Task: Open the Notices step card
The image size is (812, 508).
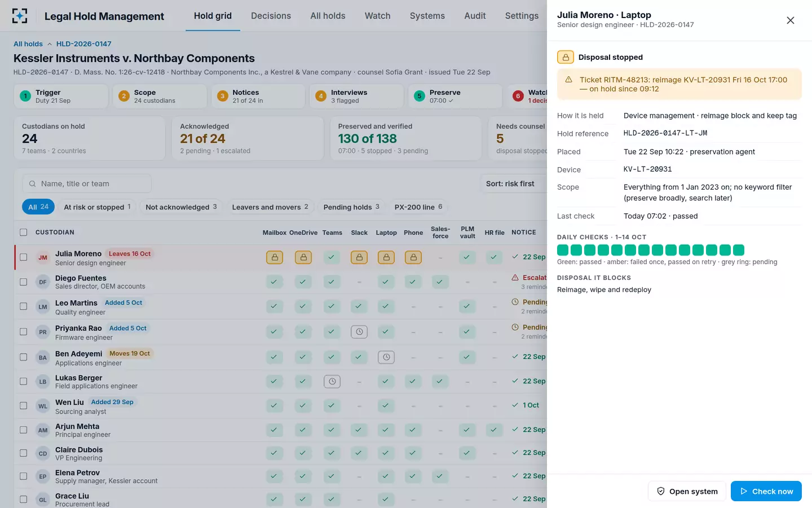Action: [x=258, y=96]
